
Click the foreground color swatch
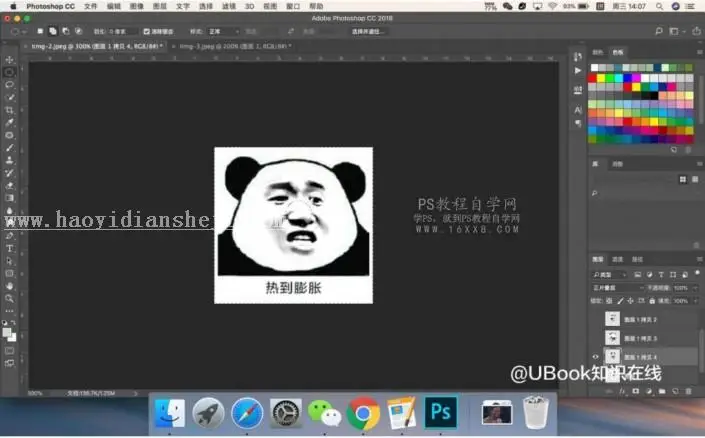click(x=7, y=332)
